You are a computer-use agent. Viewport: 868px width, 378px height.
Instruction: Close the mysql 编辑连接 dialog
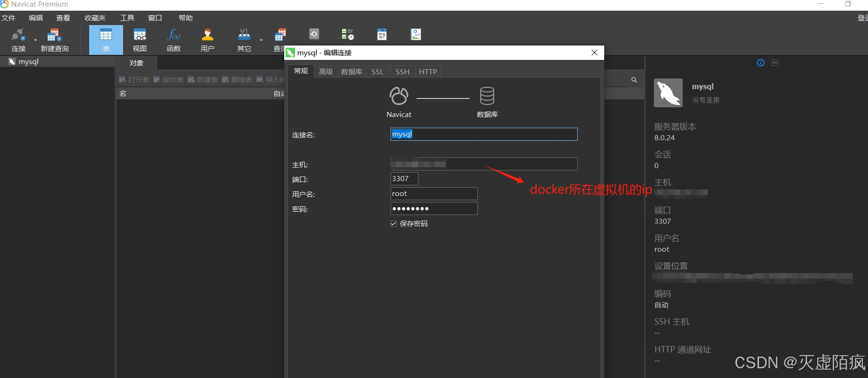tap(594, 52)
